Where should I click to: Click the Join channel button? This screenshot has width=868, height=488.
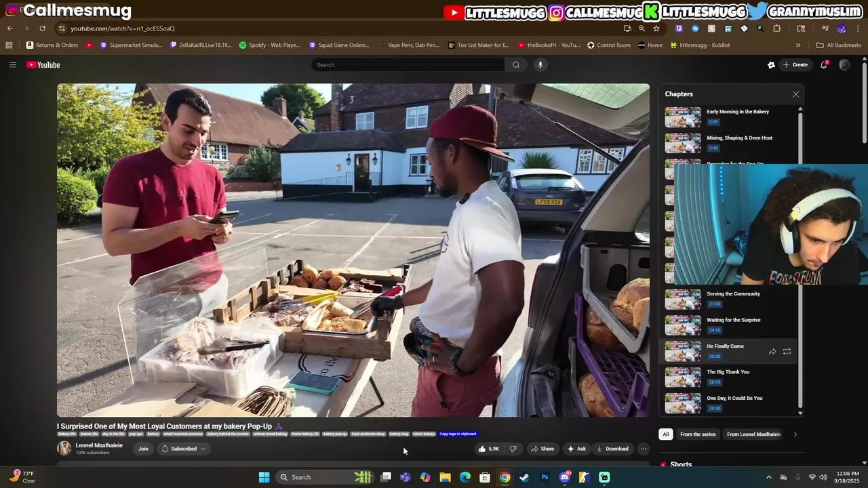(143, 449)
